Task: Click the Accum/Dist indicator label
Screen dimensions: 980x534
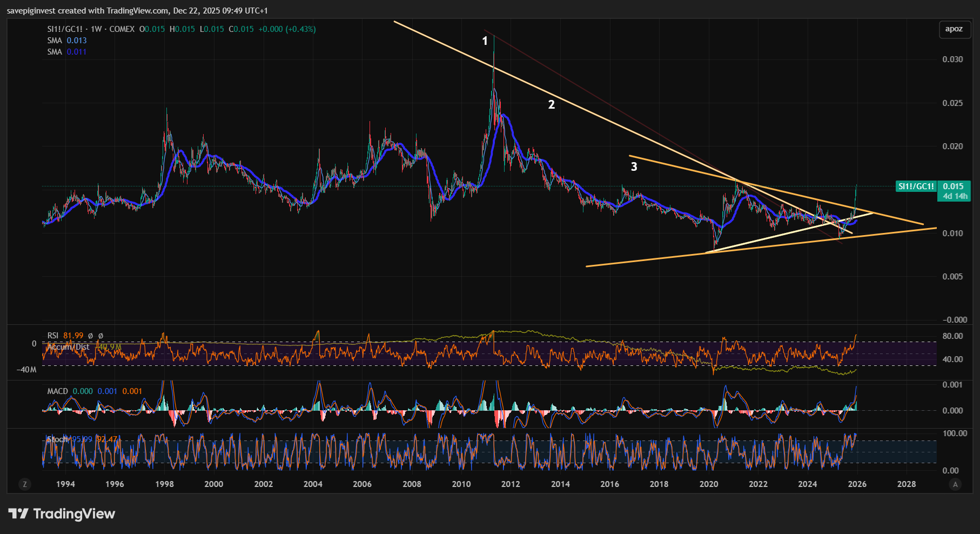Action: (x=68, y=346)
